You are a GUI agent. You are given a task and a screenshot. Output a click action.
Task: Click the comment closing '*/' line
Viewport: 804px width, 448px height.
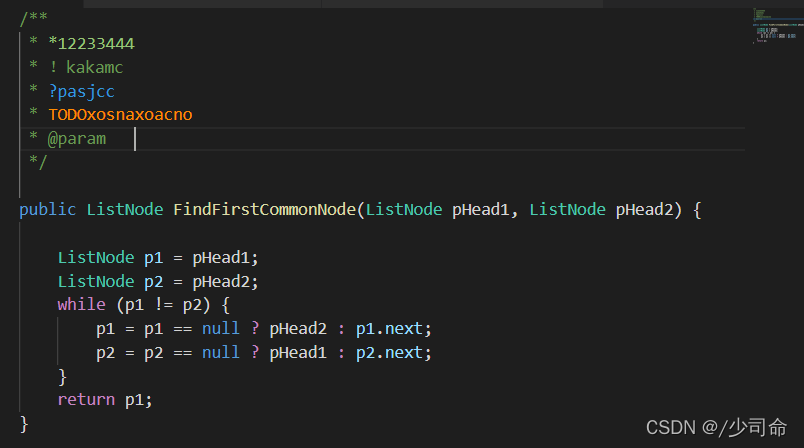tap(38, 162)
